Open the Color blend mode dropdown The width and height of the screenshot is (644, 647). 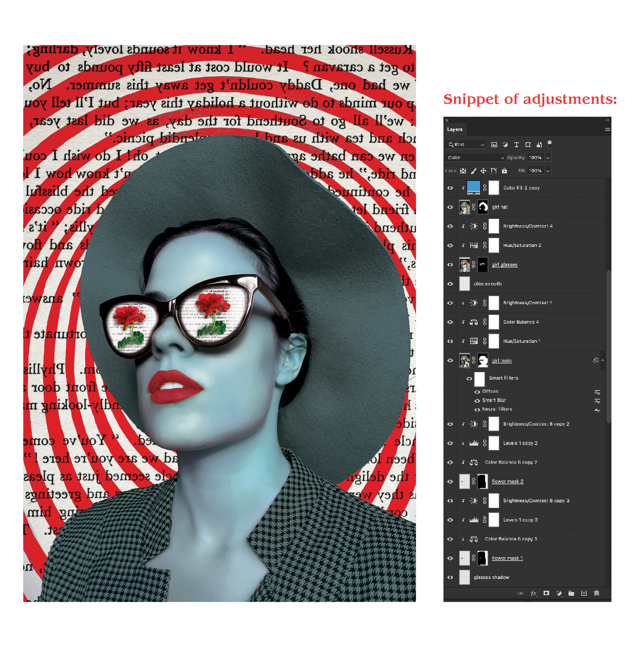click(x=475, y=158)
